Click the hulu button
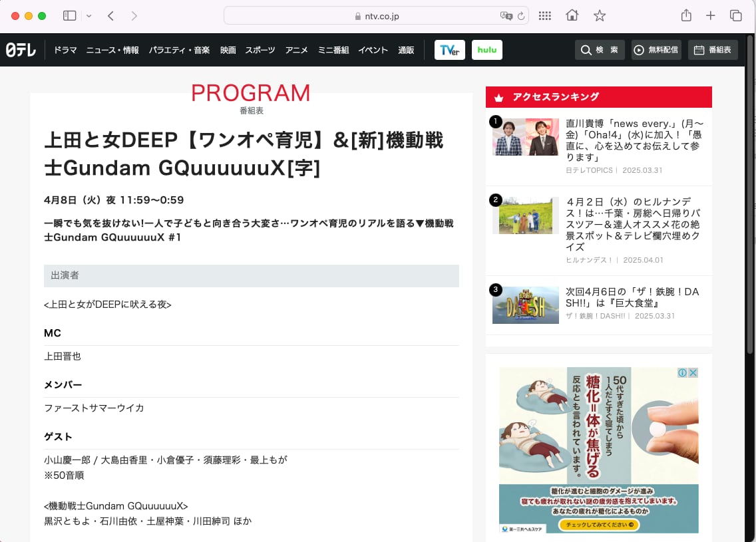Viewport: 756px width, 542px height. (x=487, y=50)
